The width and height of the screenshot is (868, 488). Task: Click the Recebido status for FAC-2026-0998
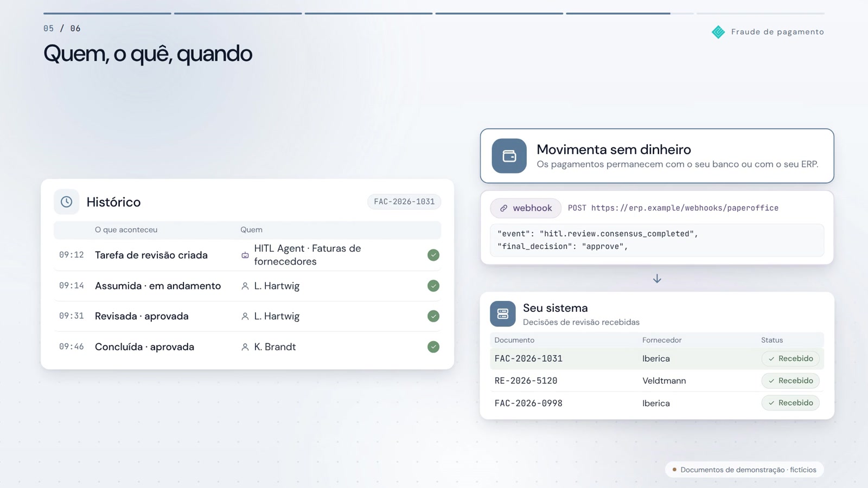(x=790, y=403)
